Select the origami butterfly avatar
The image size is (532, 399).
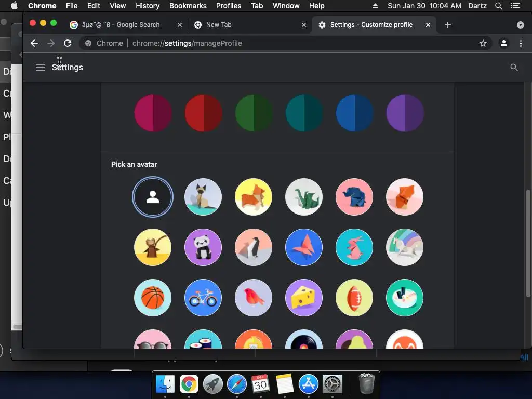pyautogui.click(x=303, y=247)
